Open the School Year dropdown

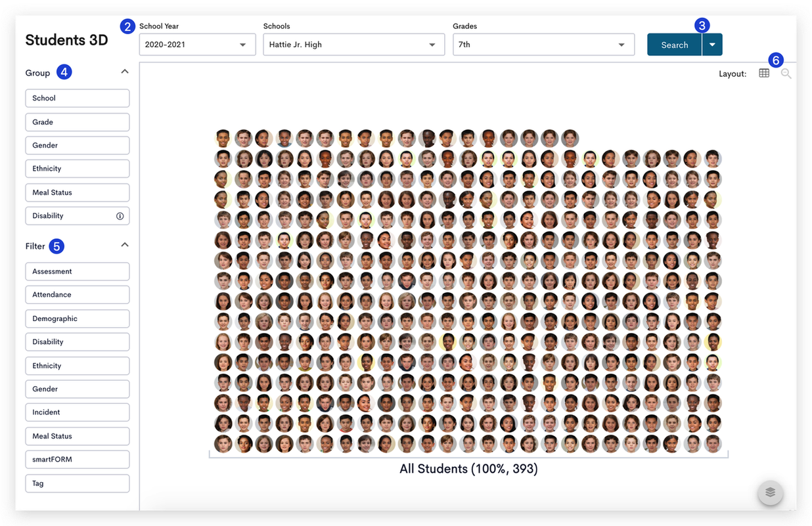(x=197, y=45)
